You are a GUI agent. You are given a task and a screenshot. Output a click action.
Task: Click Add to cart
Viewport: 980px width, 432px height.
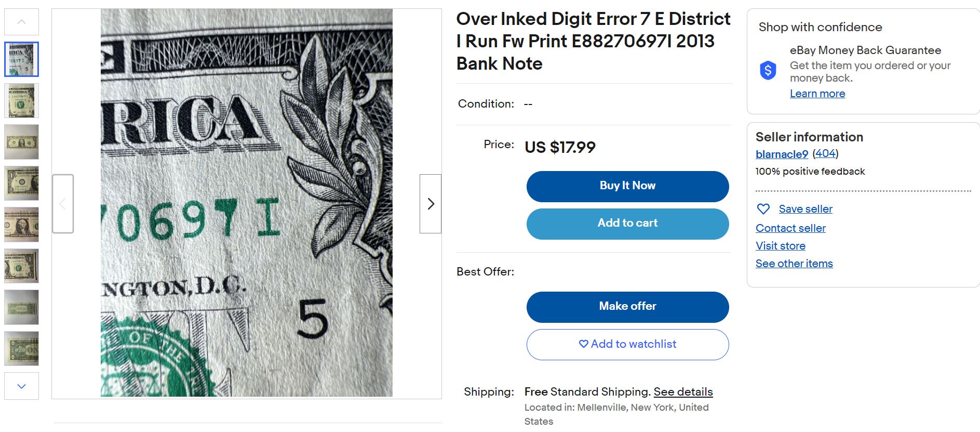[627, 224]
